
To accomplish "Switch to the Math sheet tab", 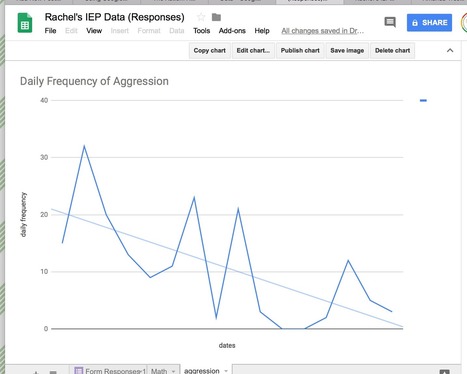I will click(x=159, y=370).
